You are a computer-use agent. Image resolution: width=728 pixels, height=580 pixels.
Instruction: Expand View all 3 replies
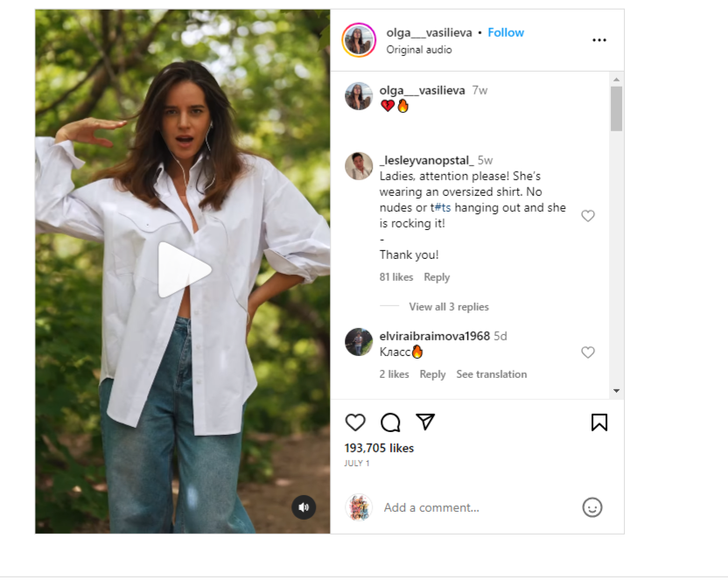[x=449, y=307]
